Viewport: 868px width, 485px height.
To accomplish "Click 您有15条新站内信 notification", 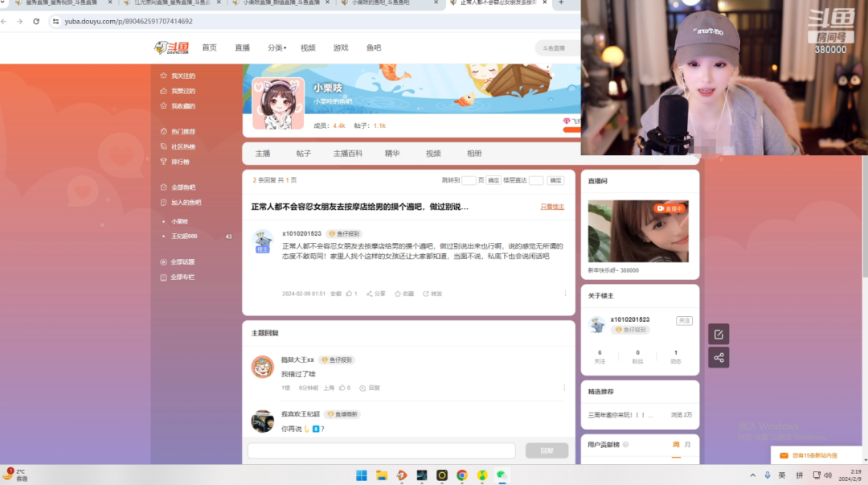I will (x=814, y=455).
